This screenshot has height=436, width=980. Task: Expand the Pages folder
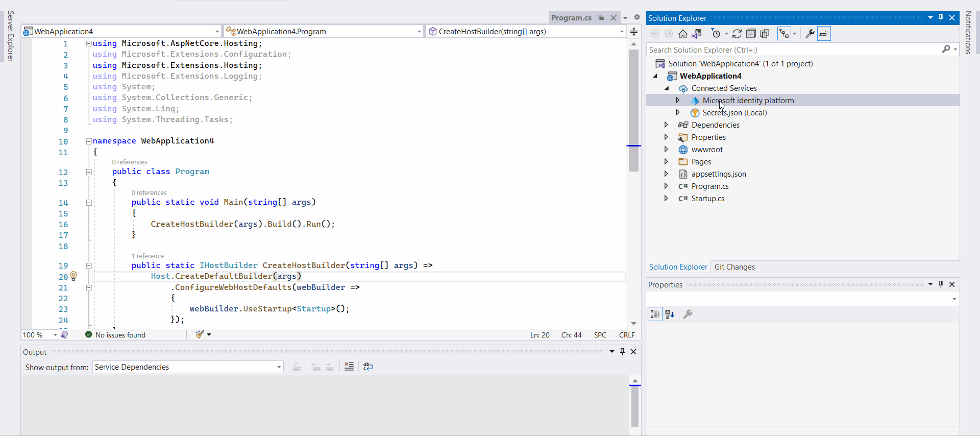[x=666, y=161]
